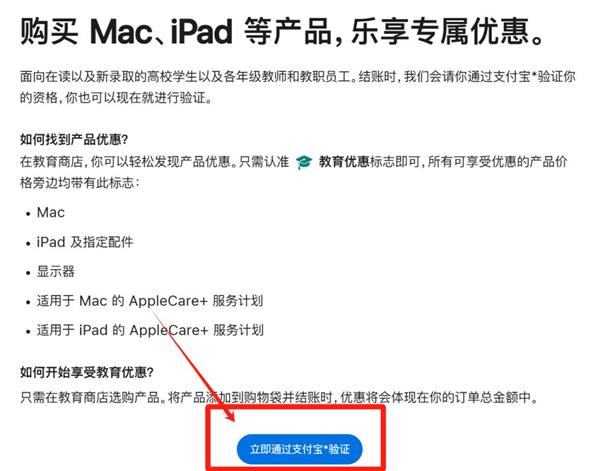Select the Mac list item
This screenshot has height=471, width=600.
coord(51,212)
